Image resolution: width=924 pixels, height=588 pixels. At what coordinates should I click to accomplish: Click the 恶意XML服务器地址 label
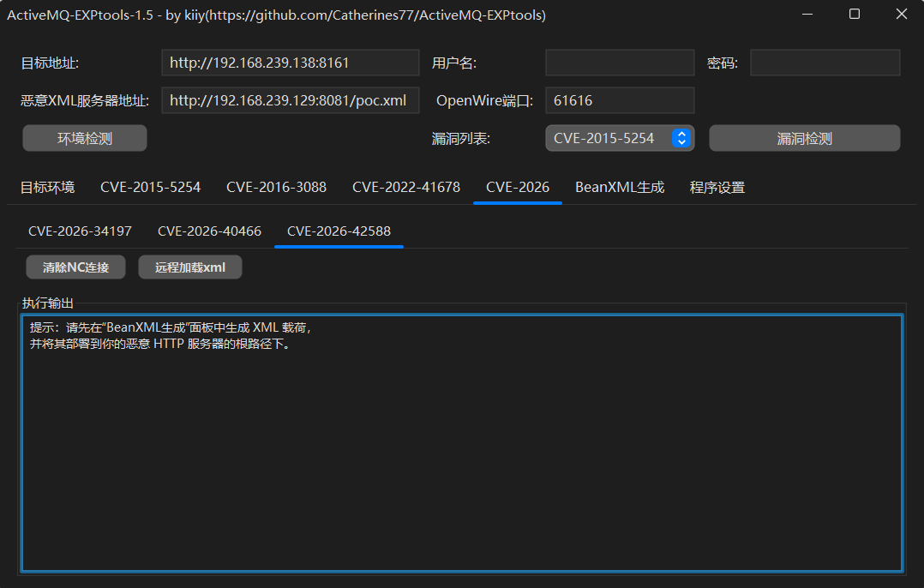[x=85, y=101]
